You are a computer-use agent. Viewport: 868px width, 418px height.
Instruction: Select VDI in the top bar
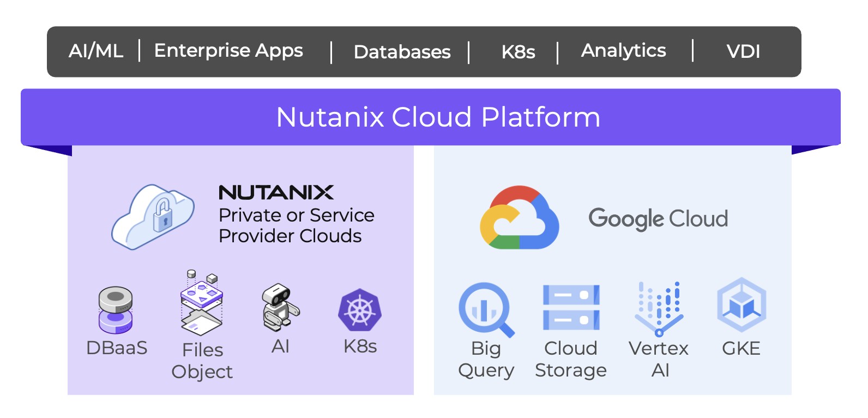click(743, 51)
